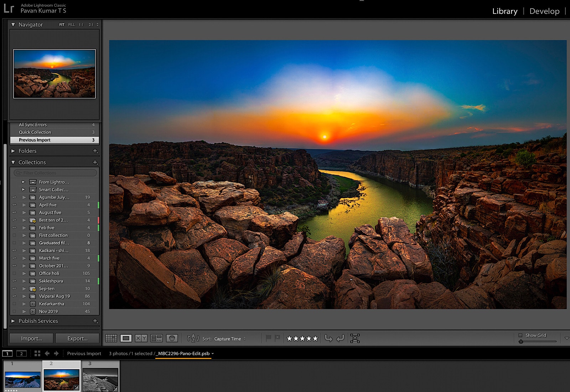Click the Navigator preview image
Viewport: 570px width, 392px height.
click(55, 74)
